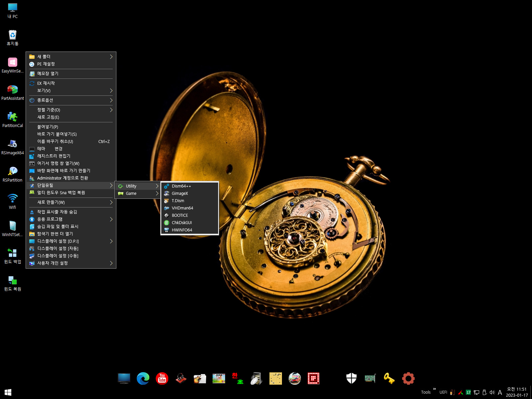Expand the Game submenu arrow
532x399 pixels.
pyautogui.click(x=157, y=194)
